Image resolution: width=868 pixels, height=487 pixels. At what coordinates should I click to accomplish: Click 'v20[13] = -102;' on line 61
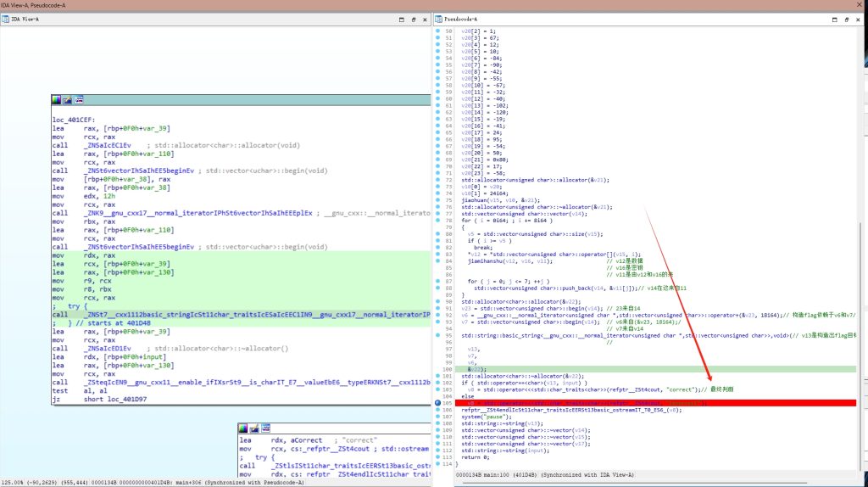point(485,105)
